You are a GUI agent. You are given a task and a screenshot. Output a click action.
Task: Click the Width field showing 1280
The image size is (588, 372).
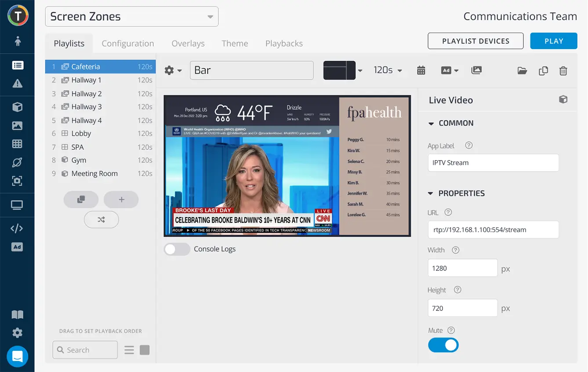click(x=463, y=268)
